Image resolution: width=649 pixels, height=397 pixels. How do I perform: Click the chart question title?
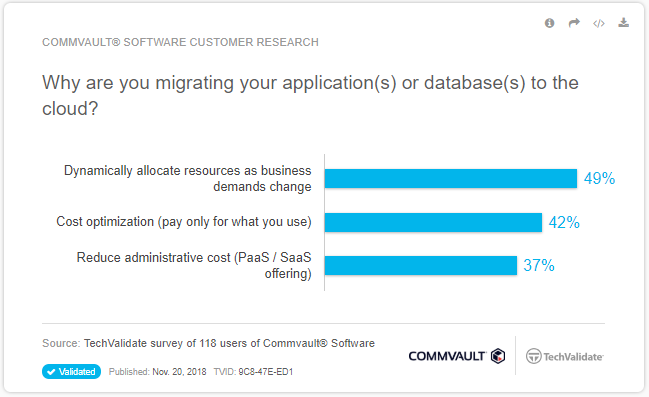click(310, 95)
